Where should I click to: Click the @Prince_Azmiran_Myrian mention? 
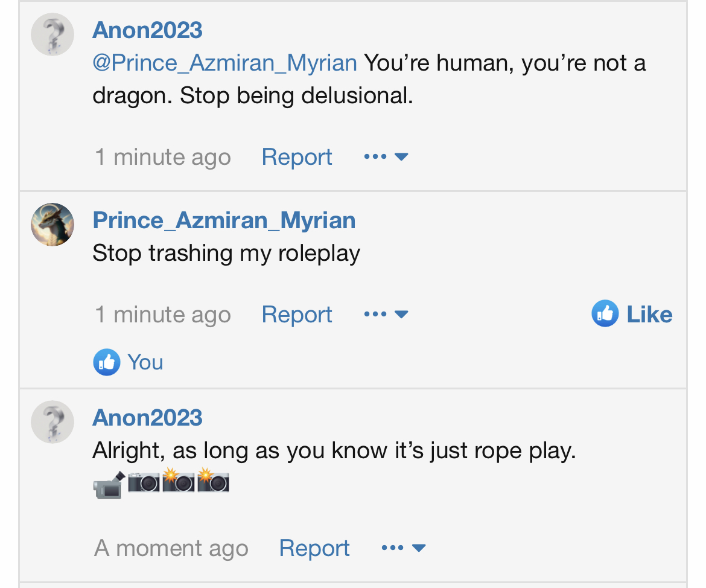coord(224,63)
